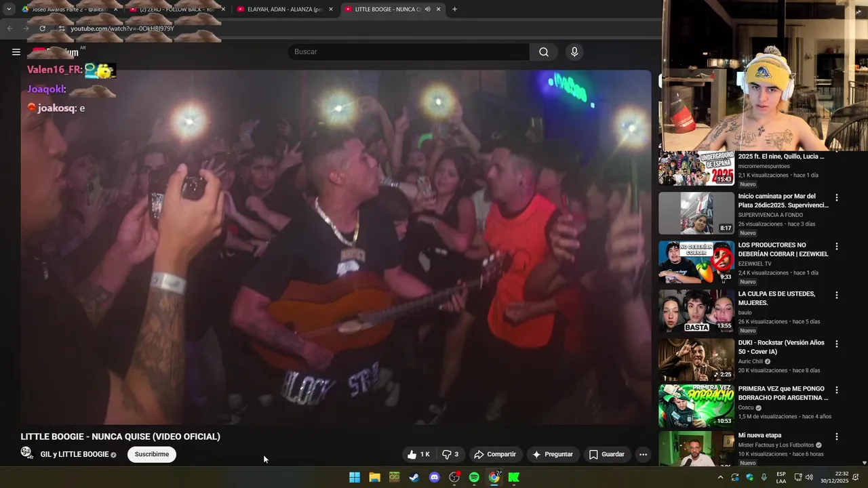Like the video with the thumbs-up button

pos(418,454)
